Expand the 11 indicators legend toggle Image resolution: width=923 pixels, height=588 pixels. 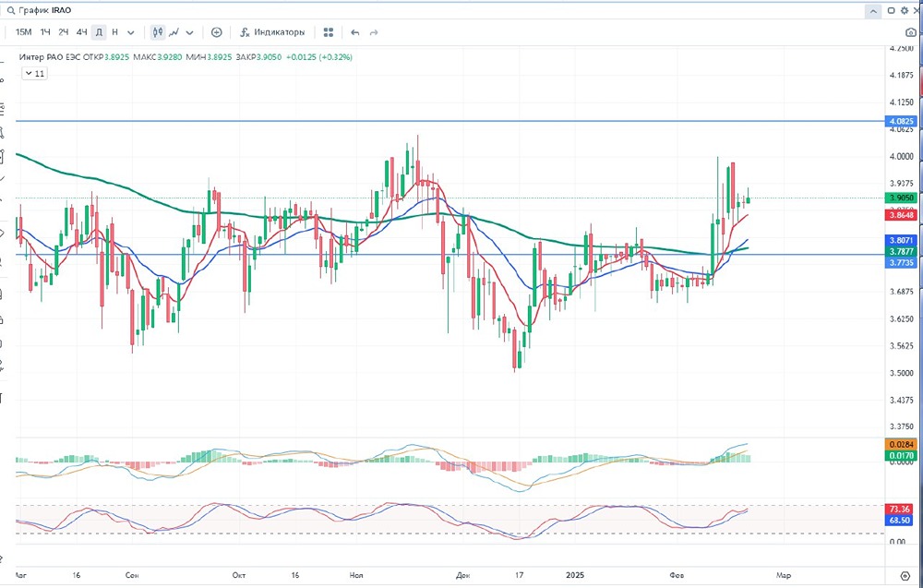coord(34,74)
